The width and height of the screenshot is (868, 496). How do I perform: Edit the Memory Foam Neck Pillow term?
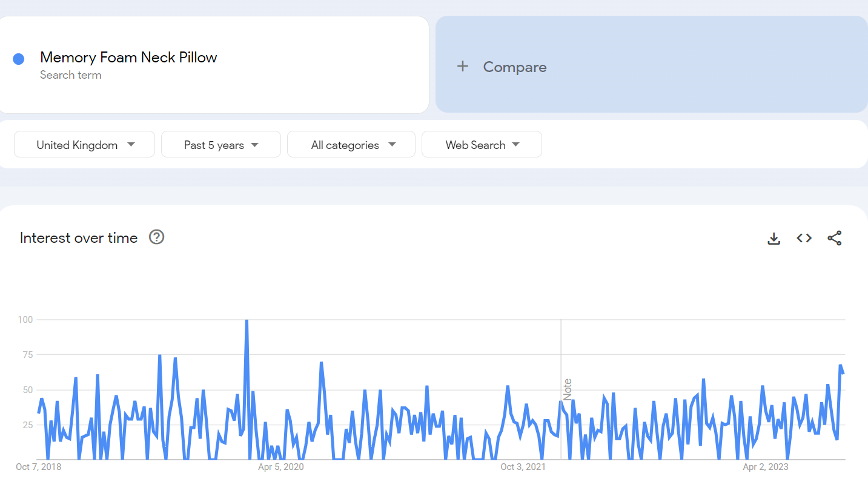[128, 58]
